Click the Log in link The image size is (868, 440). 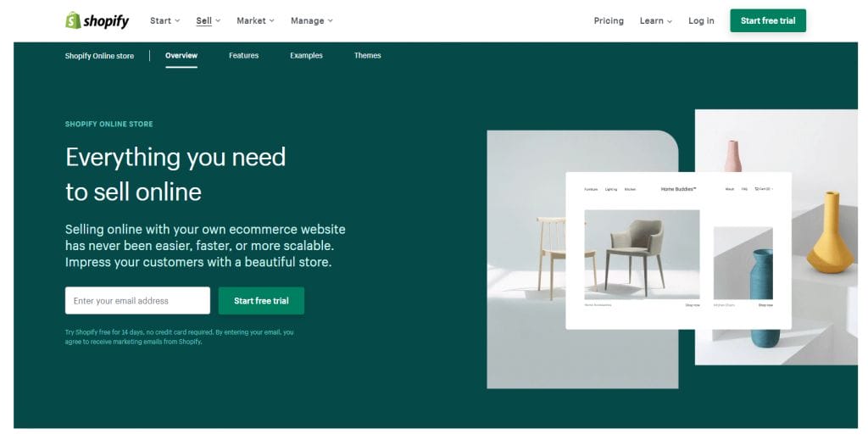pyautogui.click(x=701, y=20)
